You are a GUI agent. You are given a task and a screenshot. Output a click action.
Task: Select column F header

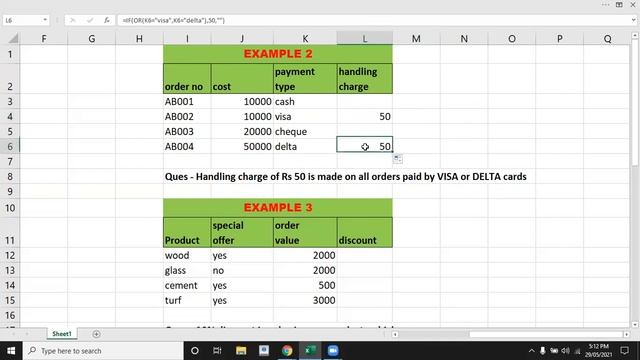[x=44, y=39]
